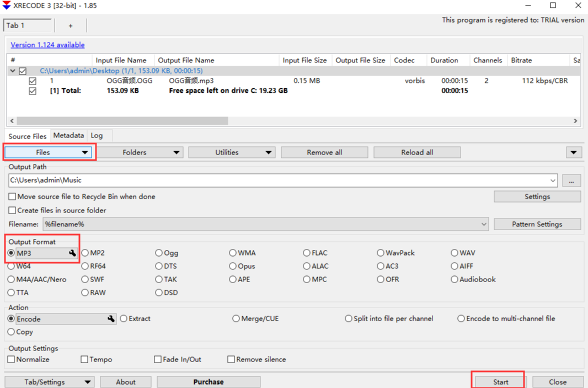This screenshot has height=388, width=588.
Task: Open Pattern Settings button
Action: pyautogui.click(x=537, y=225)
